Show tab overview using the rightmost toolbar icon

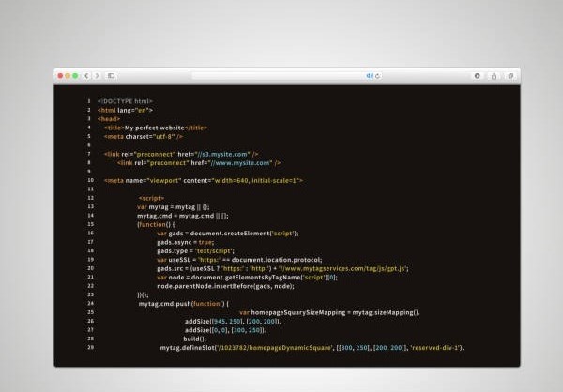coord(510,75)
